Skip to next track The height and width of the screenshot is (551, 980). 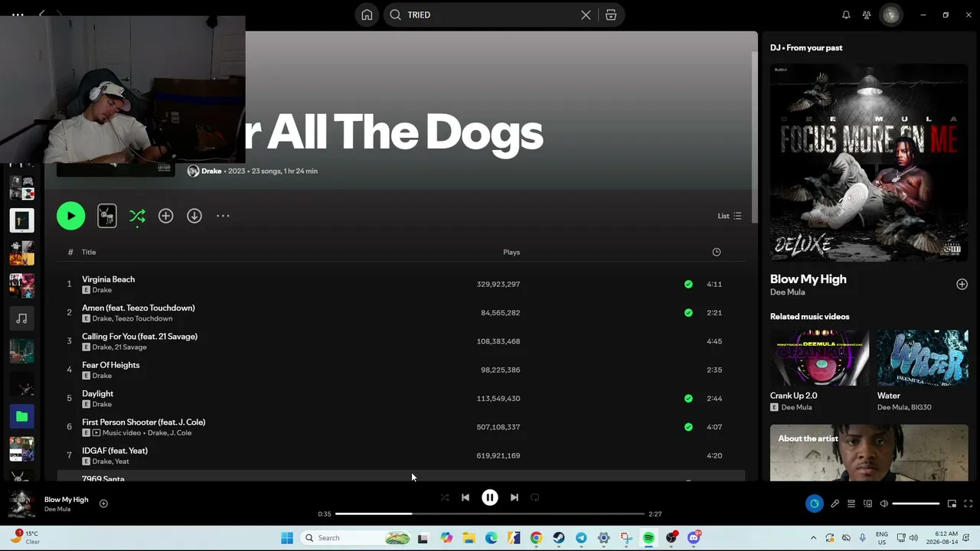[514, 497]
